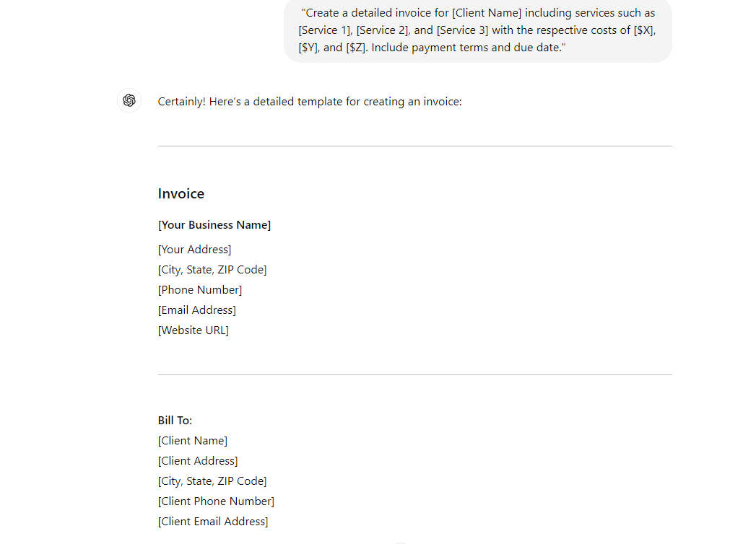
Task: Click the divider line above Bill To
Action: (414, 375)
